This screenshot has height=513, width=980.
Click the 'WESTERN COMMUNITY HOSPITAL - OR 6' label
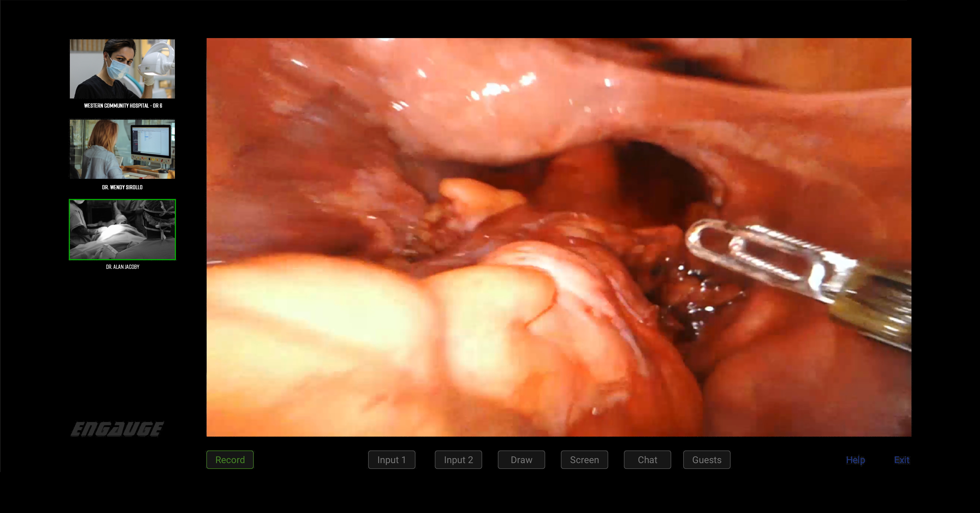[123, 106]
